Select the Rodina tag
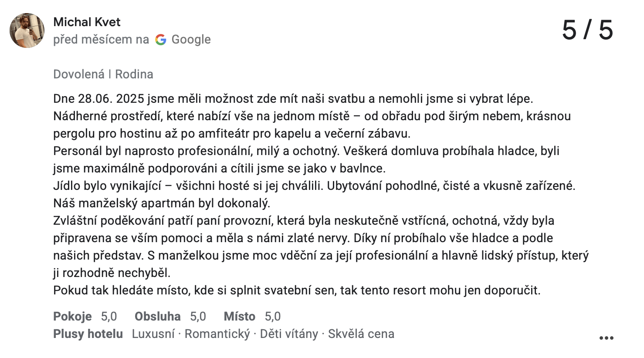The width and height of the screenshot is (644, 358). [134, 74]
